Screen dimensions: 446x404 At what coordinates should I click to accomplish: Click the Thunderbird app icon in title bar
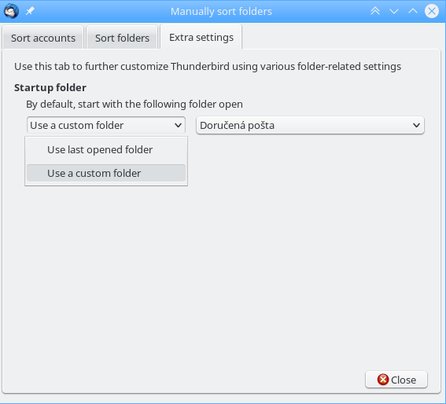point(11,11)
